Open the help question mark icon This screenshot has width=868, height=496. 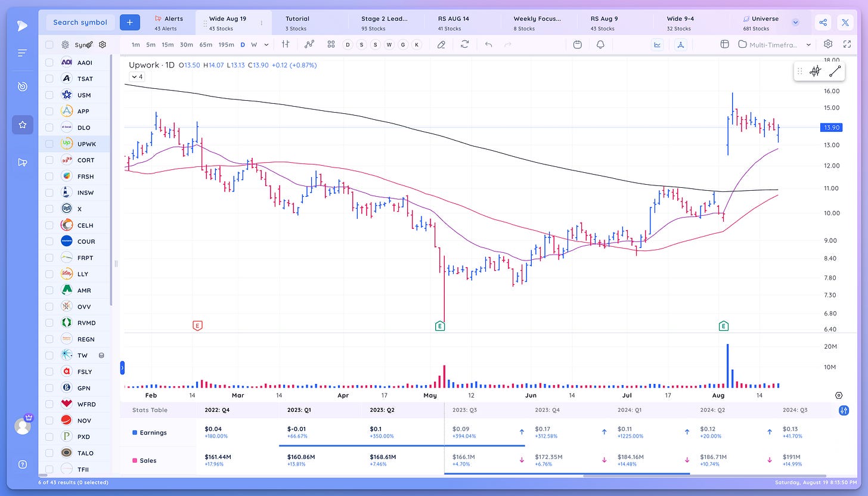(22, 464)
